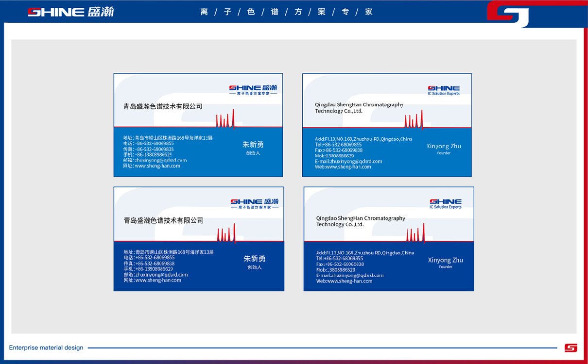Screen dimensions: 588x364
Task: Click the 地址 address line on light-blue Chinese card
Action: pyautogui.click(x=168, y=138)
